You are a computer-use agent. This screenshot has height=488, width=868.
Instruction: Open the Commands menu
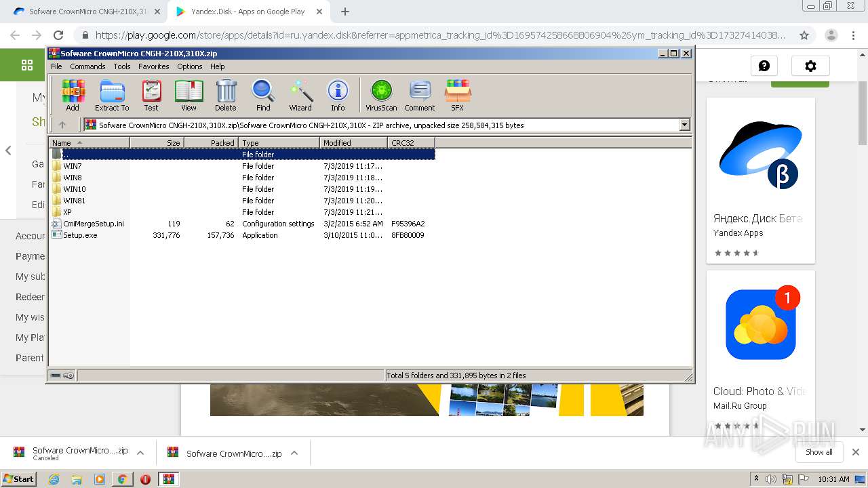(87, 66)
